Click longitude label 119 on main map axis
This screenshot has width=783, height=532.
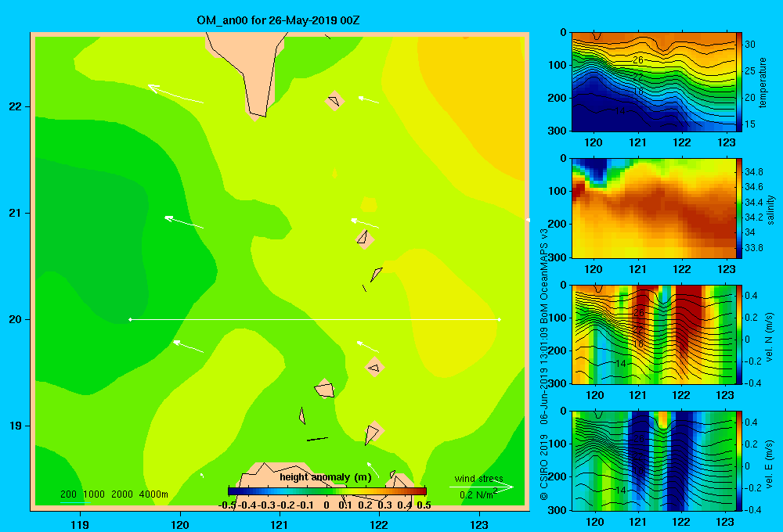[x=80, y=524]
